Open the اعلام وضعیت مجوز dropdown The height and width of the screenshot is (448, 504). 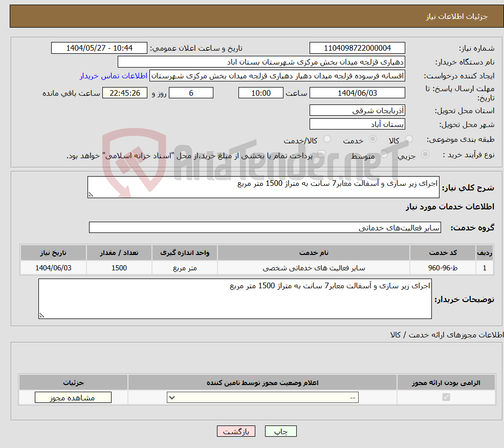[x=262, y=397]
